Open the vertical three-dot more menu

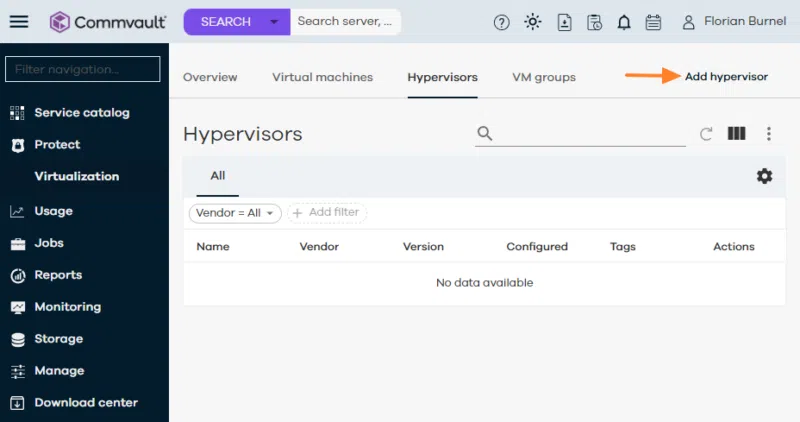(x=769, y=134)
